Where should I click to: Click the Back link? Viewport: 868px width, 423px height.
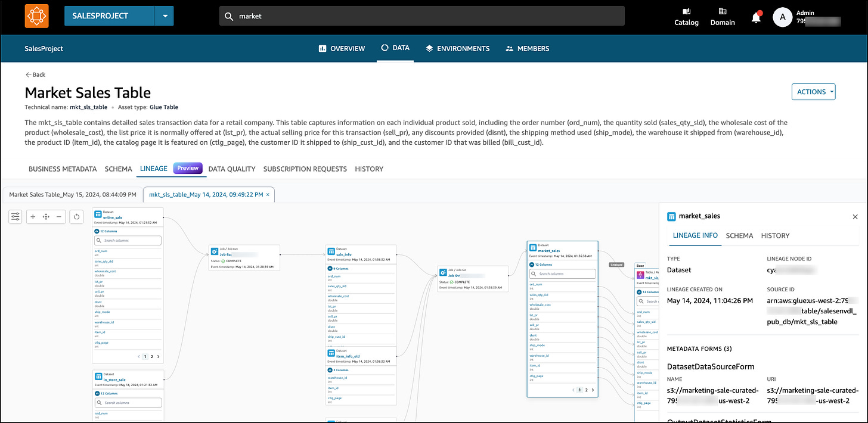[35, 75]
